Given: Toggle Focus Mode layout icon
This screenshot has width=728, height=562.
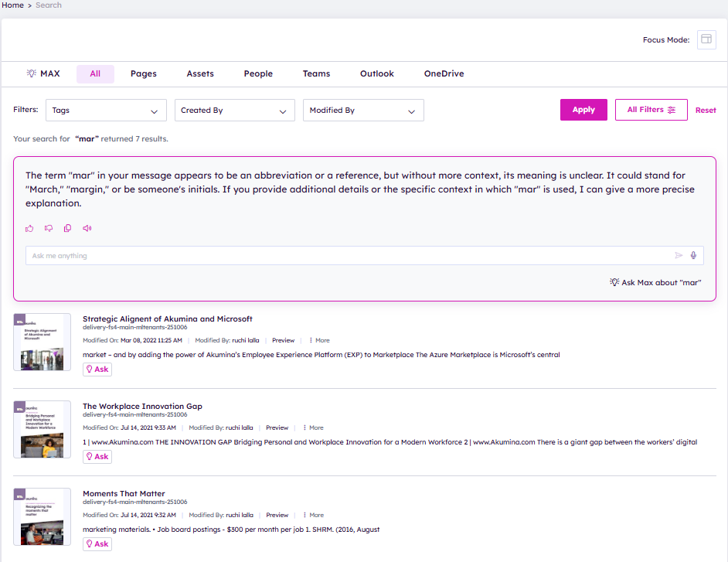Looking at the screenshot, I should 706,40.
